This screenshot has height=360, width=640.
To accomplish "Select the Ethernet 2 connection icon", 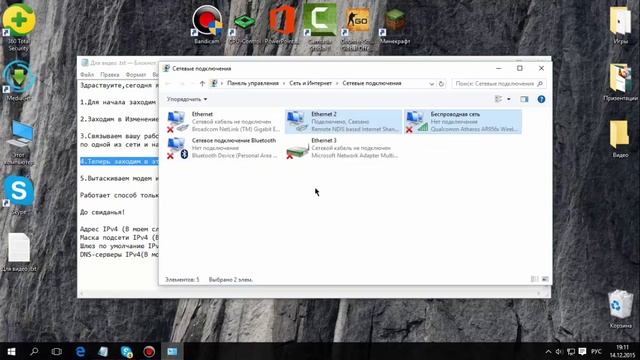I will pos(297,122).
